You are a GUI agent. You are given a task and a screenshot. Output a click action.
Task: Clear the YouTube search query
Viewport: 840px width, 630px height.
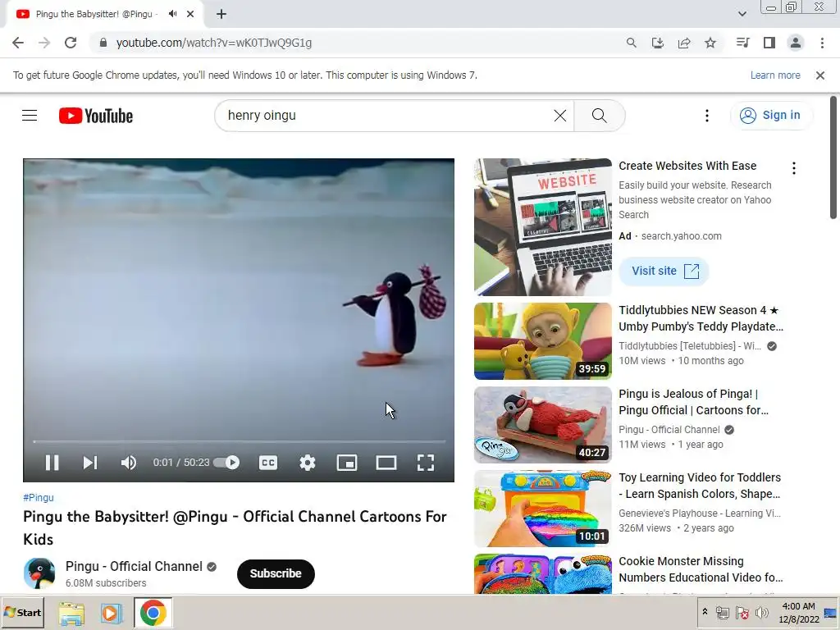(559, 115)
